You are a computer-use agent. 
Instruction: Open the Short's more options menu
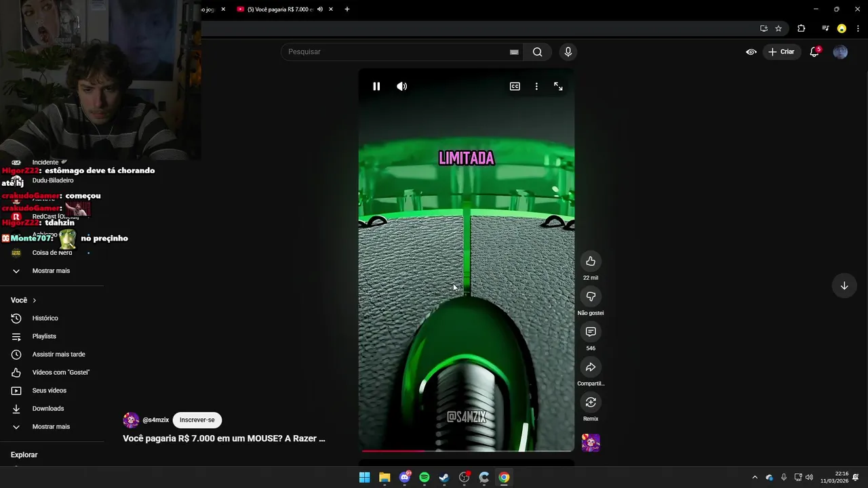536,86
